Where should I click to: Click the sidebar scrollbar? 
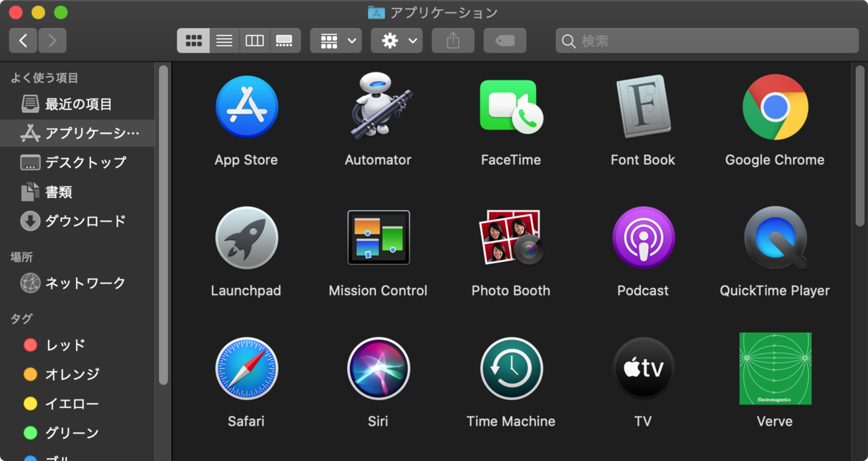163,224
